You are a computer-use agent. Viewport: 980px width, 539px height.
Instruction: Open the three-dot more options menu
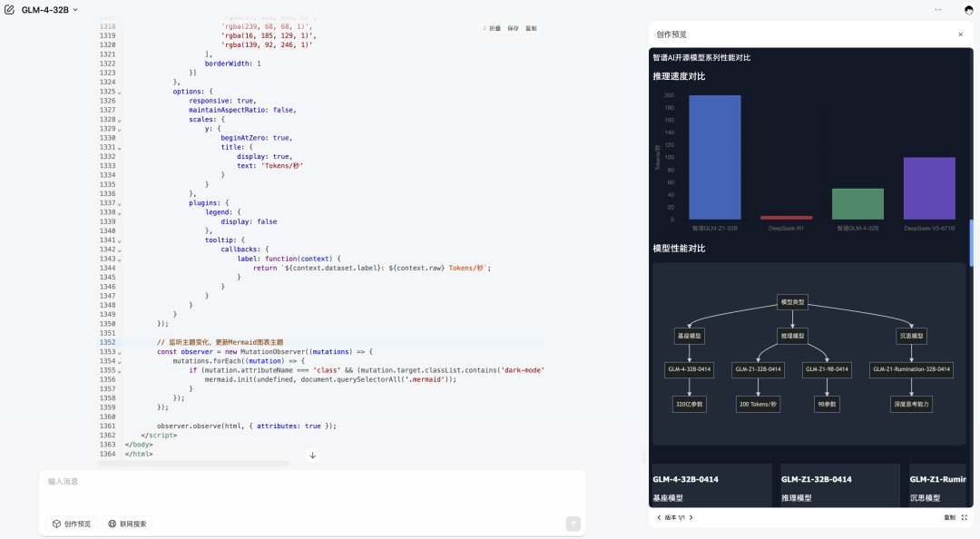coord(938,10)
